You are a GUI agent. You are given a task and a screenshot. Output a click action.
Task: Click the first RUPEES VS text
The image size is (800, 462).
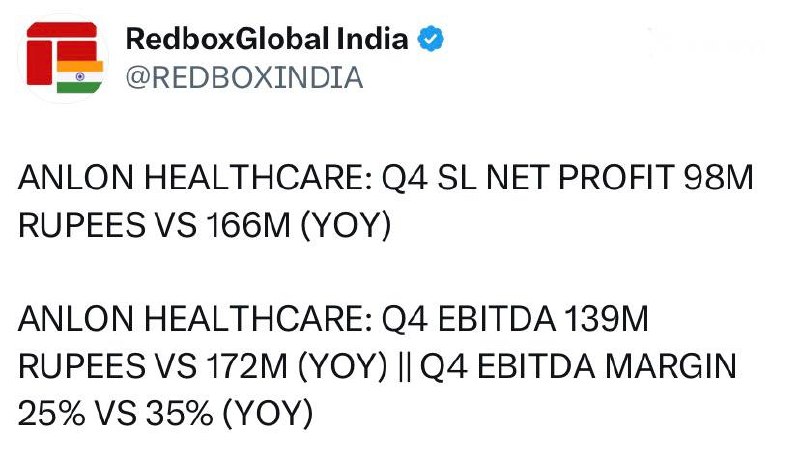[108, 225]
